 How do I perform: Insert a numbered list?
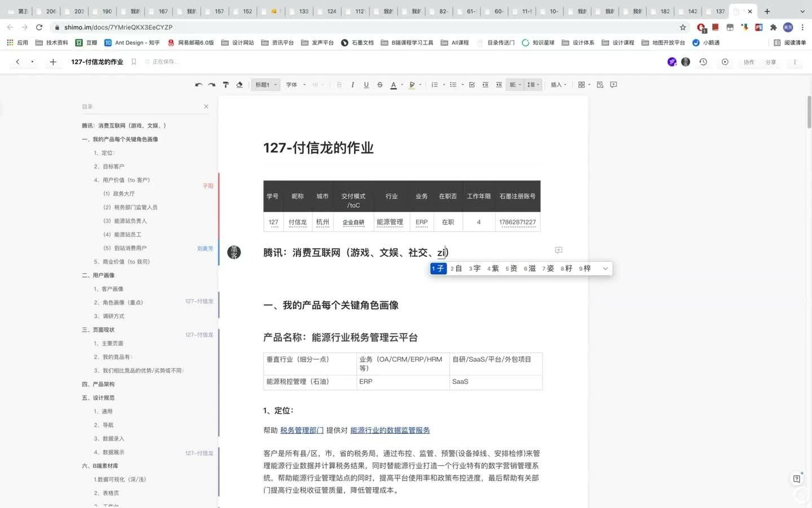click(x=435, y=85)
